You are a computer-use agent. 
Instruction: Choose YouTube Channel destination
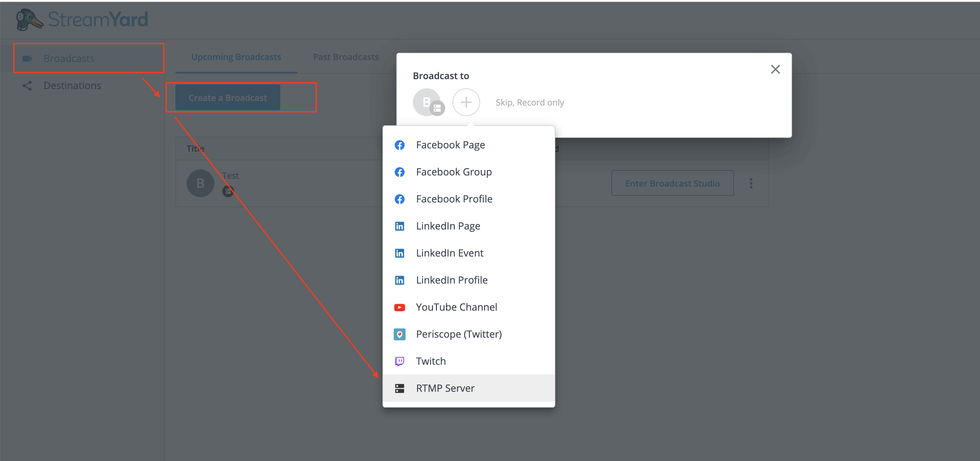click(x=469, y=307)
